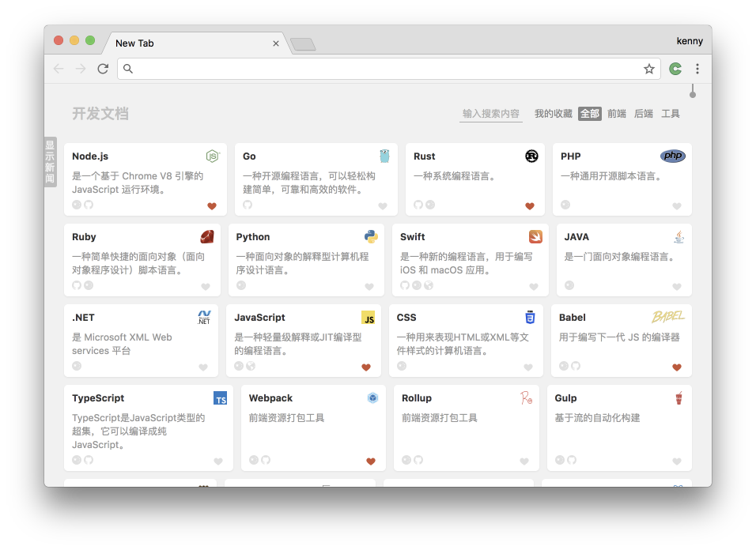Image resolution: width=756 pixels, height=550 pixels.
Task: Unfavorite Webpack with its heart icon
Action: click(x=371, y=461)
